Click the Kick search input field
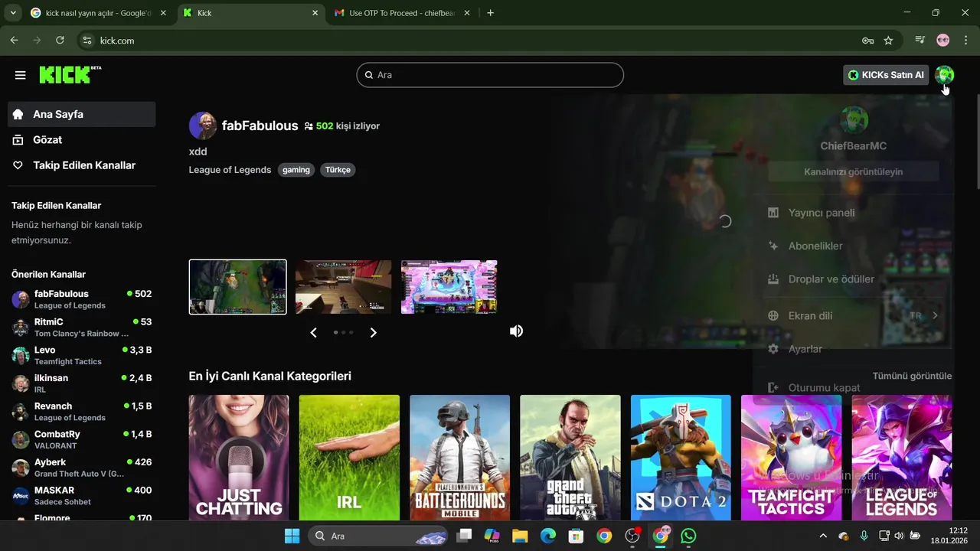The image size is (980, 551). (490, 75)
